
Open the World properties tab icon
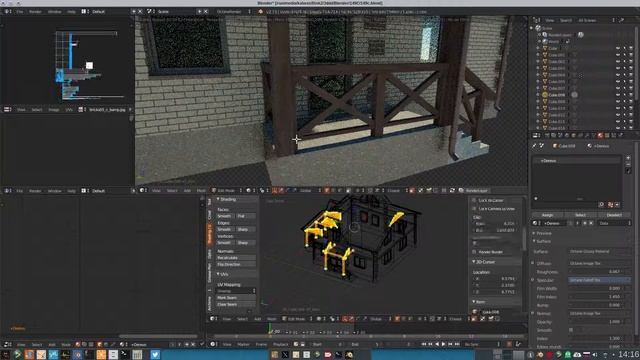click(567, 135)
